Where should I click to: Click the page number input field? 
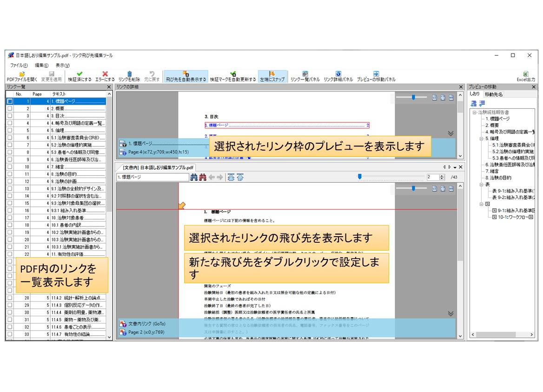pos(432,177)
